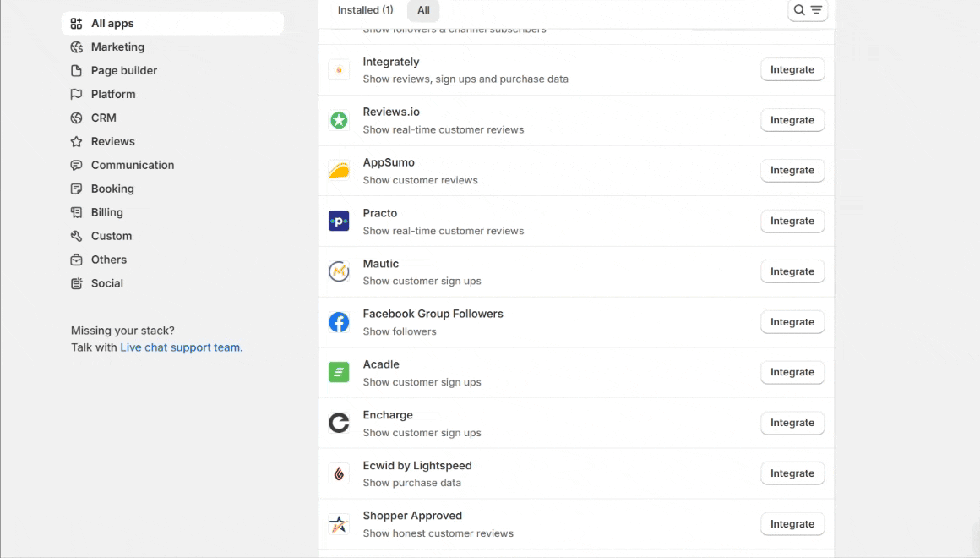Click the Reviews star icon
The height and width of the screenshot is (558, 980).
[76, 141]
